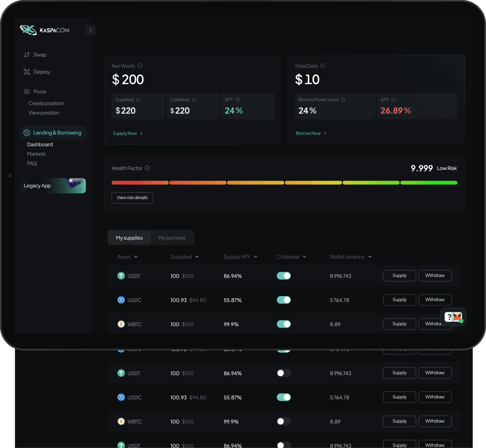
Task: Click the Pools waves icon
Action: (27, 92)
